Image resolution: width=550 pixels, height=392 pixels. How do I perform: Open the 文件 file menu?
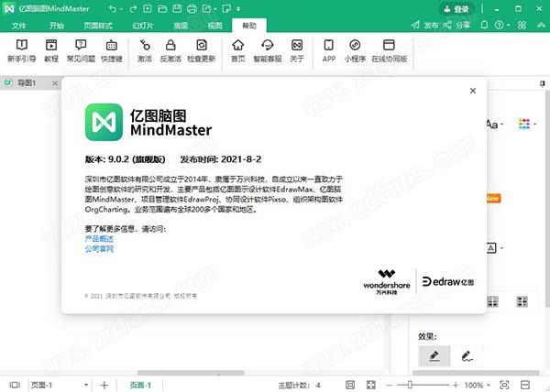point(19,26)
